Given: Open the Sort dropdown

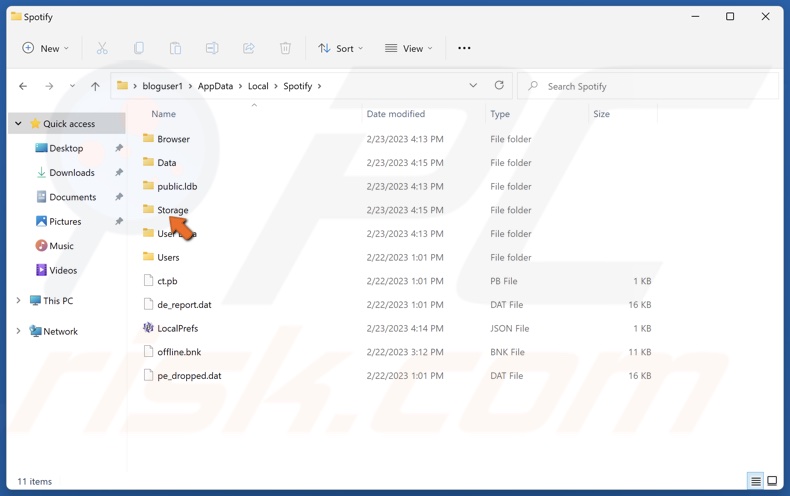Looking at the screenshot, I should (341, 48).
